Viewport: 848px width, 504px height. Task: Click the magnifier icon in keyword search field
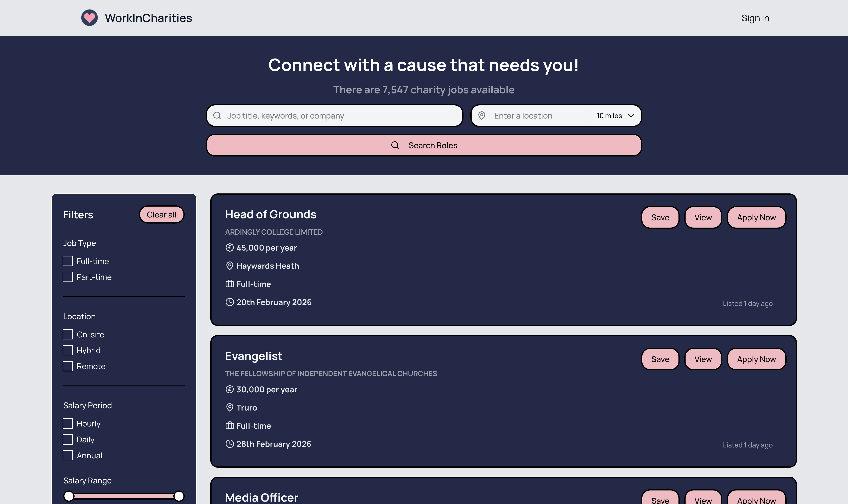pyautogui.click(x=217, y=115)
